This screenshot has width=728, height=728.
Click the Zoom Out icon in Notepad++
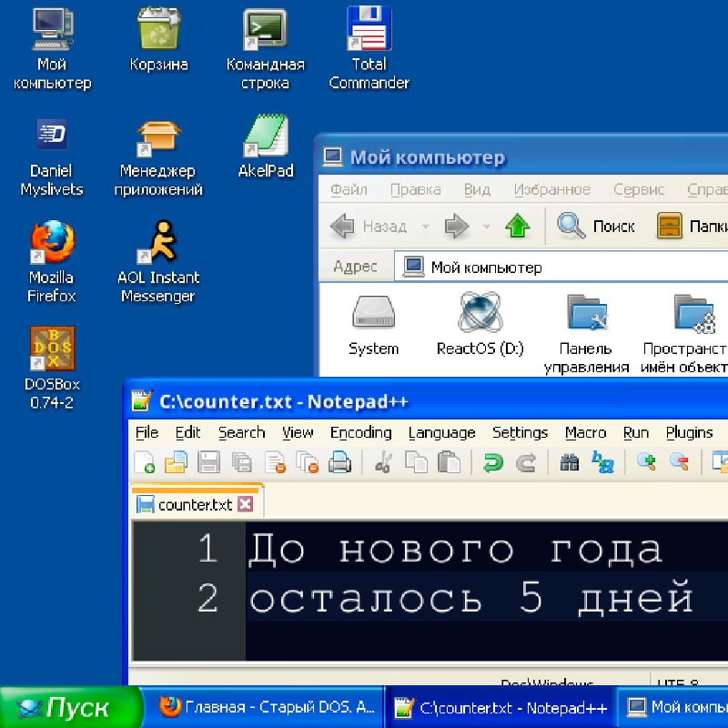pos(679,462)
